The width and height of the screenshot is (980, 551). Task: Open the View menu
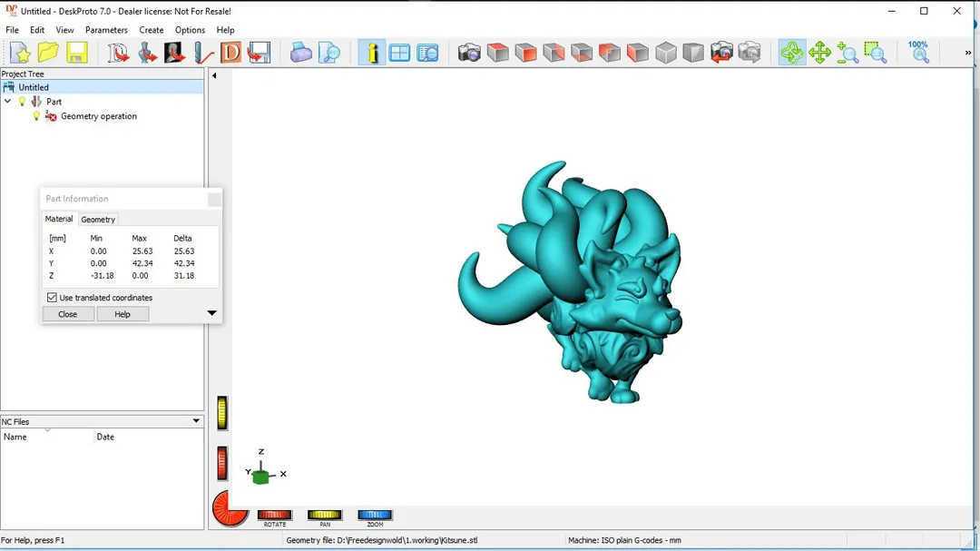coord(64,30)
